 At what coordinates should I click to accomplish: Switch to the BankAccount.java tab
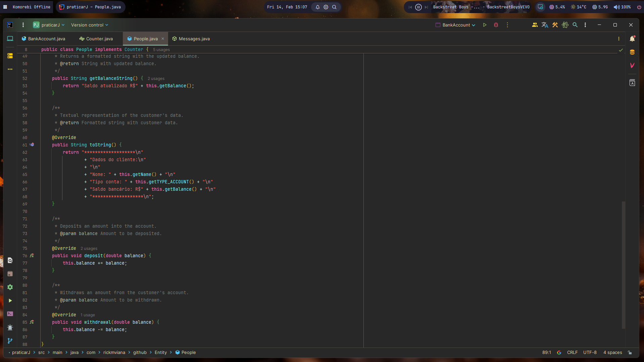click(x=44, y=39)
